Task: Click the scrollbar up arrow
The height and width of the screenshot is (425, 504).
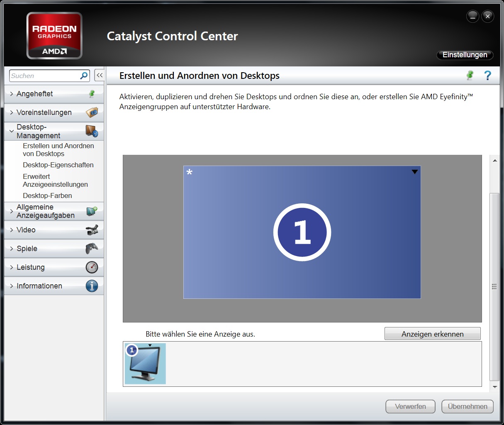Action: tap(494, 161)
